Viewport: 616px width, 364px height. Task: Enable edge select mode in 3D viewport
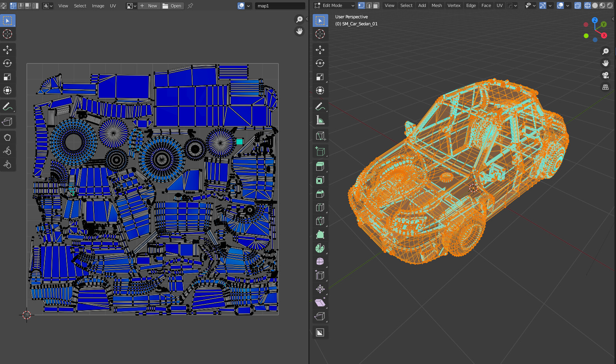[368, 5]
